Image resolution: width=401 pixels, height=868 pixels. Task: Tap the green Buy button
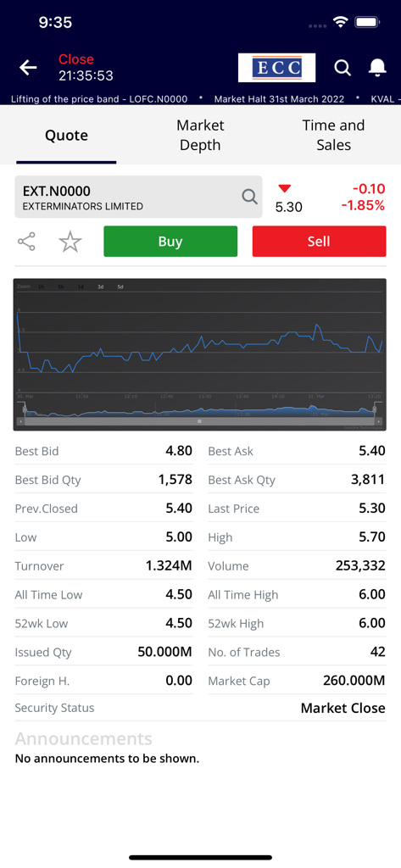(170, 242)
